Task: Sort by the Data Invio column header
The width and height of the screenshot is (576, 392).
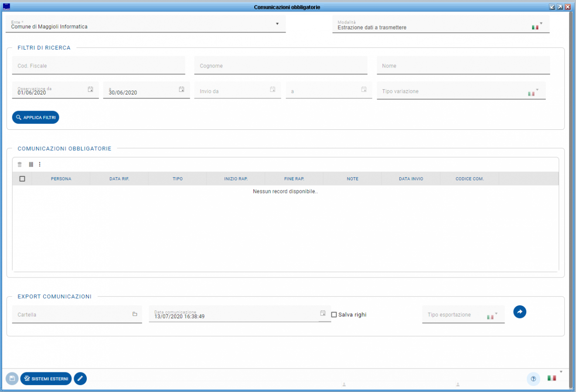Action: click(x=411, y=179)
